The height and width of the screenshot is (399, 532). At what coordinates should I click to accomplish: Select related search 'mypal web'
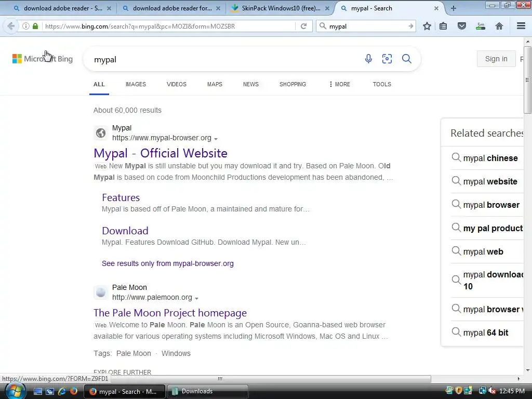click(x=487, y=252)
